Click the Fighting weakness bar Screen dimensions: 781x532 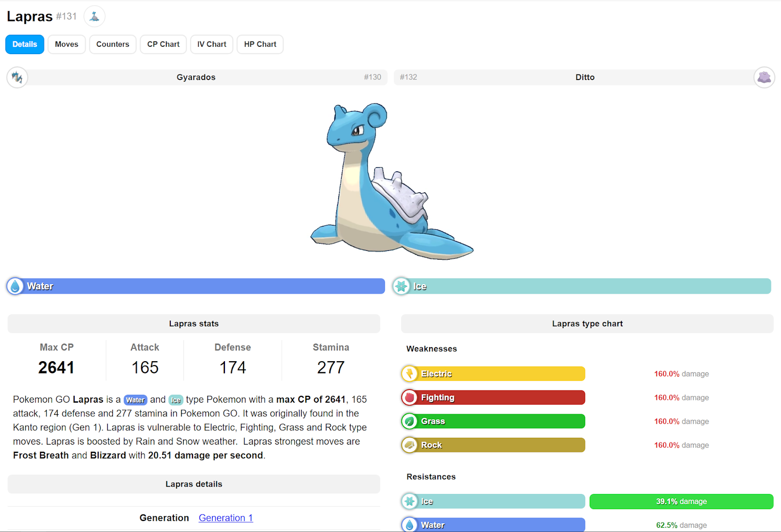[493, 398]
